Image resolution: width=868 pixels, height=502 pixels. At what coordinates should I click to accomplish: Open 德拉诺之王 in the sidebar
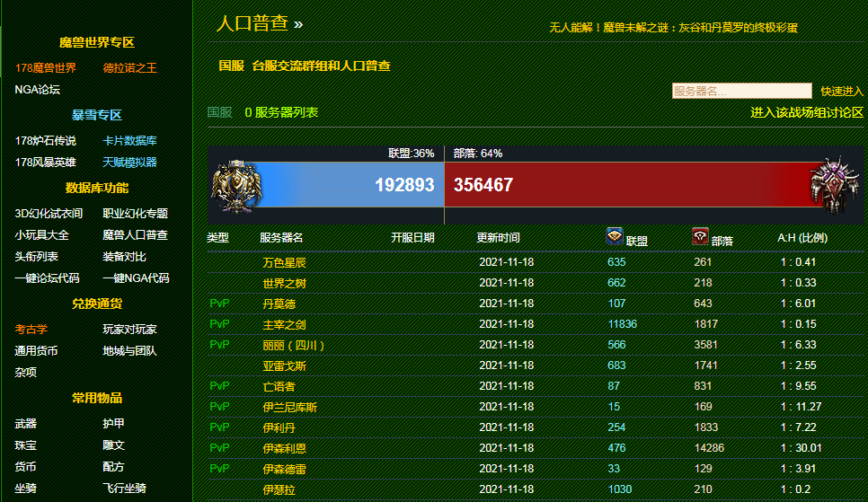point(129,68)
